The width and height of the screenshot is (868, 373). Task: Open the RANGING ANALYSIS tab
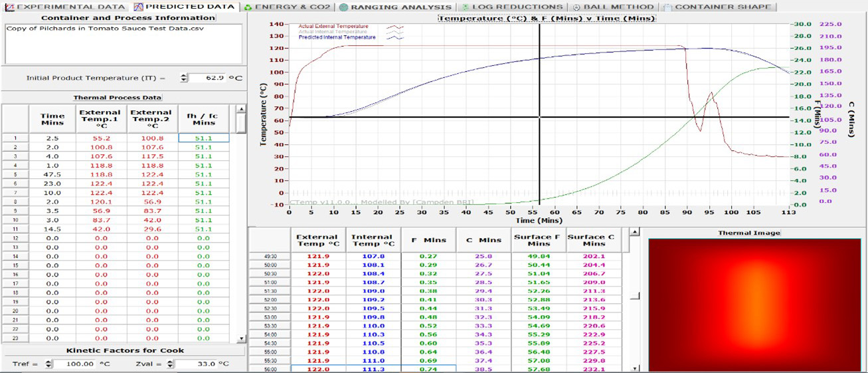tap(396, 7)
